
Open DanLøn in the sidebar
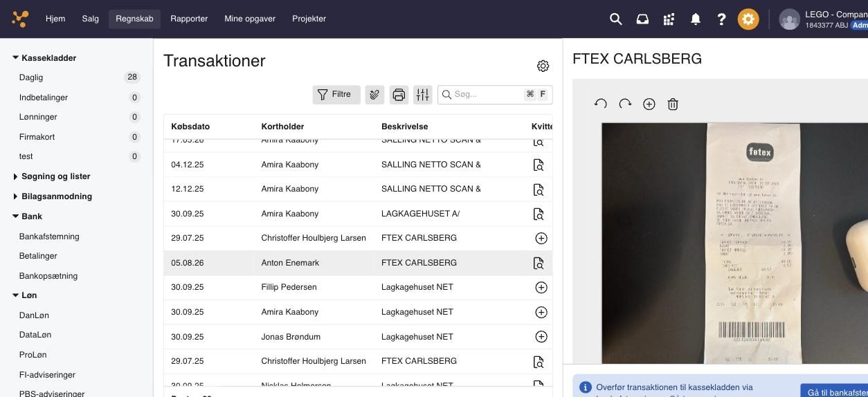click(34, 315)
